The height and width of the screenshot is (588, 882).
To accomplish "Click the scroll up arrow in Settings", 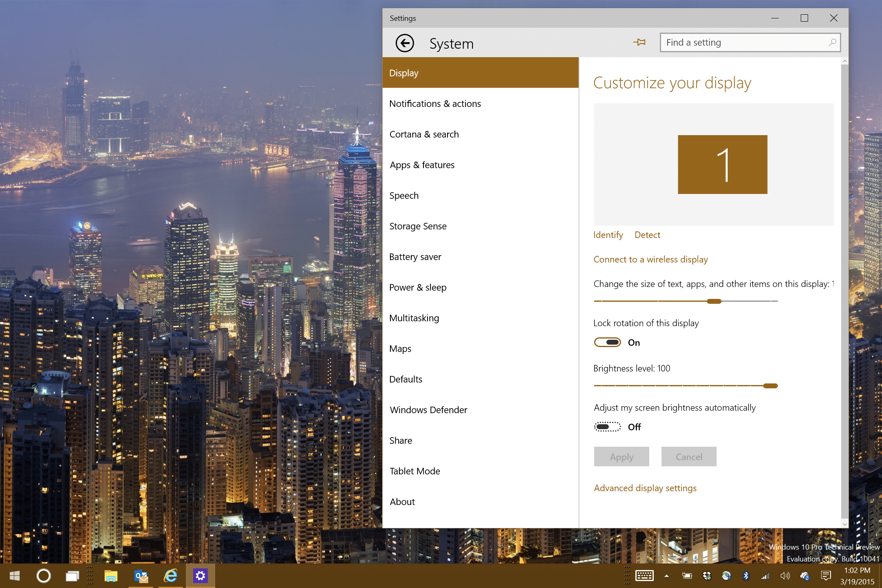I will click(x=845, y=61).
